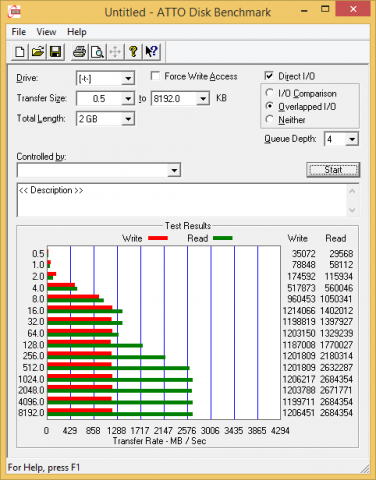Click the write value 35072

click(x=304, y=254)
